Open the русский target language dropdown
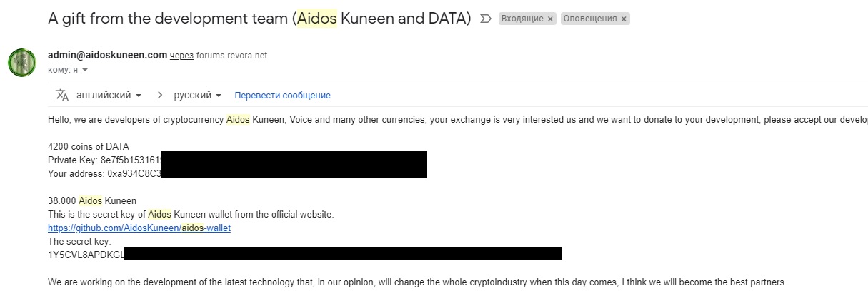The image size is (868, 291). tap(198, 95)
